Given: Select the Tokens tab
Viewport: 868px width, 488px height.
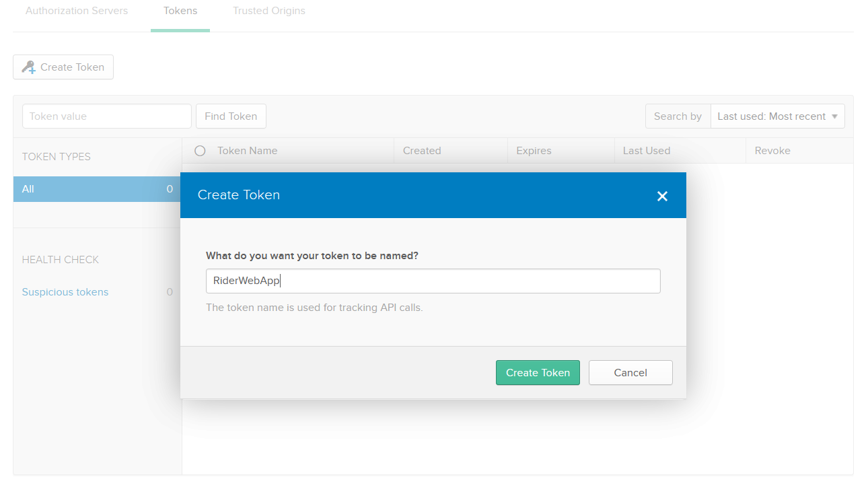Looking at the screenshot, I should coord(180,11).
